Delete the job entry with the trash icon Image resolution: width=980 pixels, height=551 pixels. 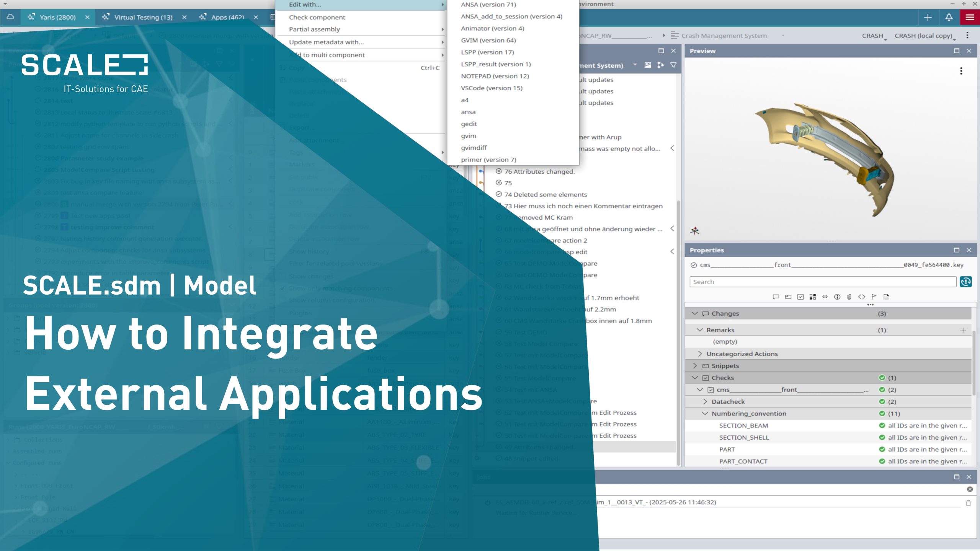969,503
